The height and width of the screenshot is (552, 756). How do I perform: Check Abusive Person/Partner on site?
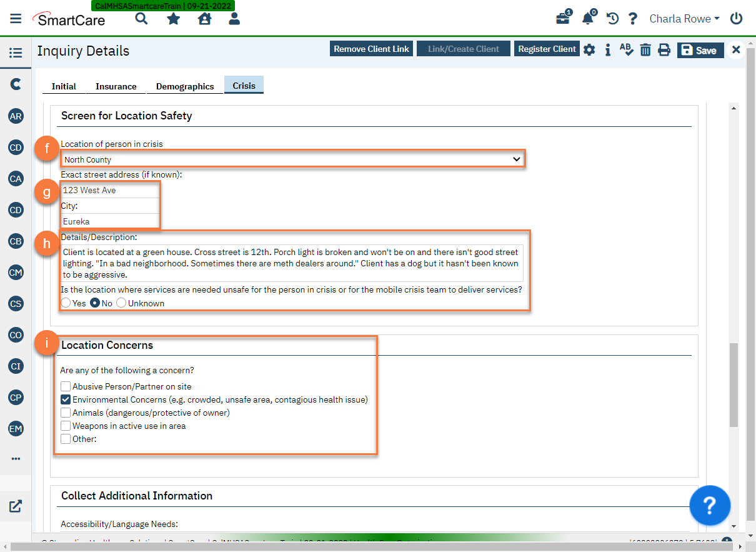[66, 386]
